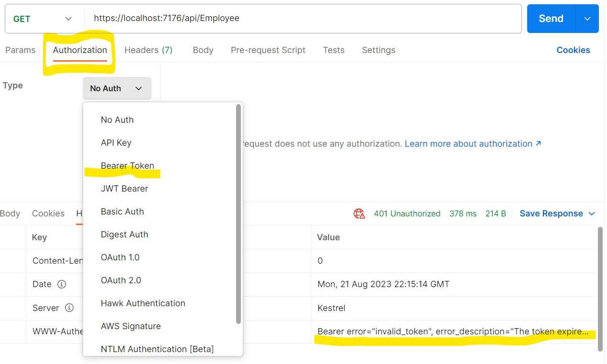Click the Send dropdown arrow
Image resolution: width=607 pixels, height=364 pixels.
coord(587,19)
